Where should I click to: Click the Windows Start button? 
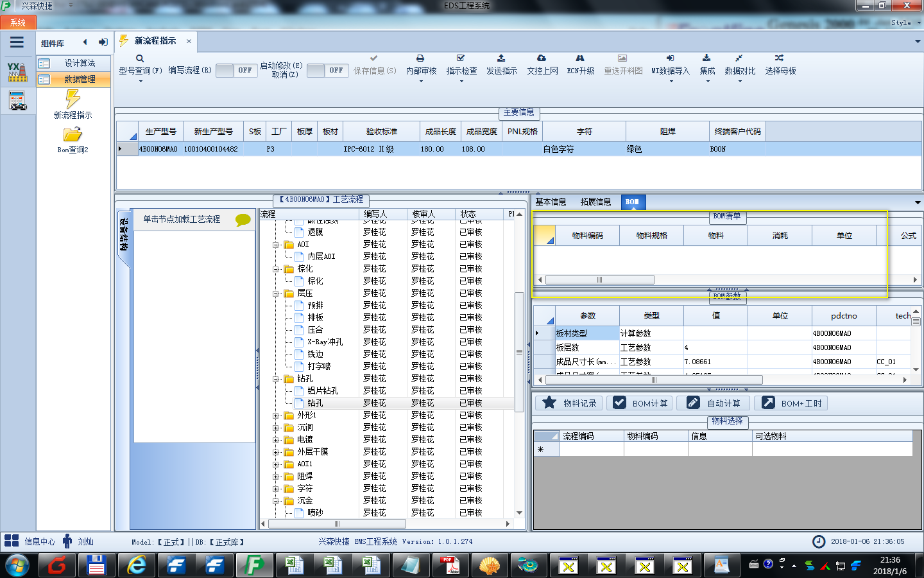point(17,566)
